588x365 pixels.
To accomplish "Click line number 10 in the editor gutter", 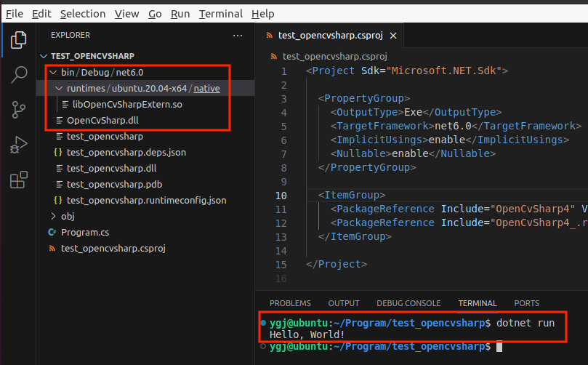I will tap(281, 196).
